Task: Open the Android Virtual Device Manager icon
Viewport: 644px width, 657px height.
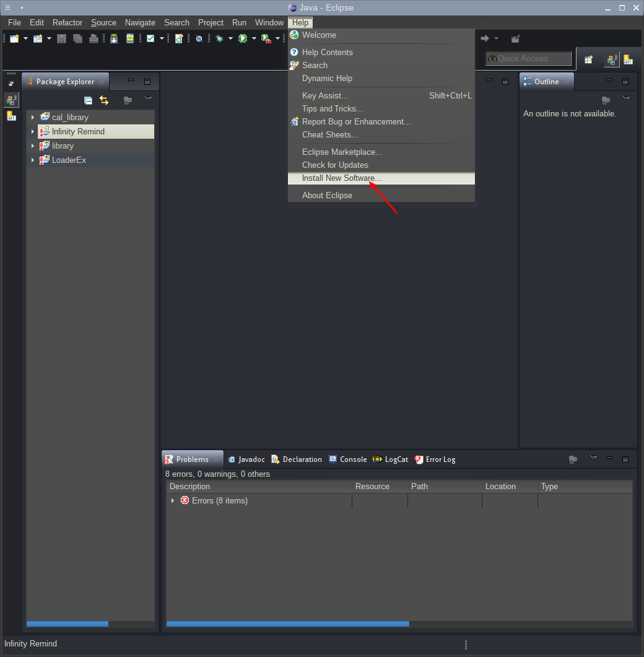Action: 130,38
